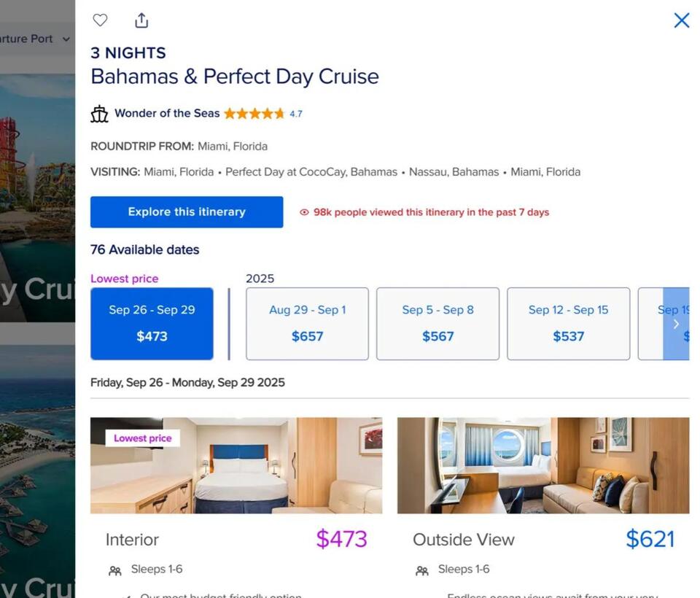Click the eye icon beside the 98k viewers message
Screen dimensions: 700x598
[x=303, y=211]
